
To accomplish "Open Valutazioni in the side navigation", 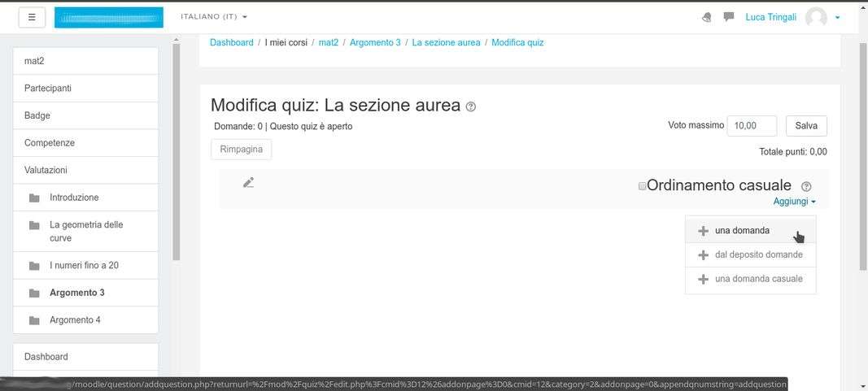I will pyautogui.click(x=85, y=170).
